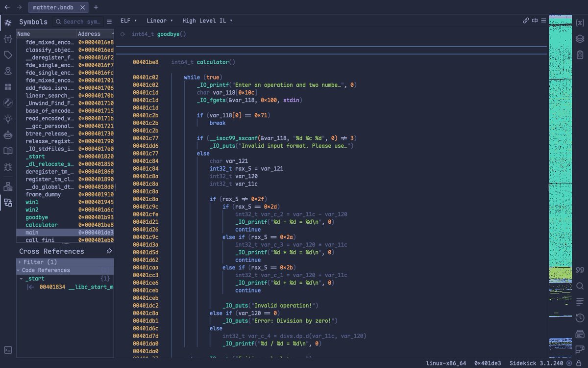Viewport: 588px width, 368px height.
Task: Open the Symbols sidebar hash icon
Action: tap(8, 23)
